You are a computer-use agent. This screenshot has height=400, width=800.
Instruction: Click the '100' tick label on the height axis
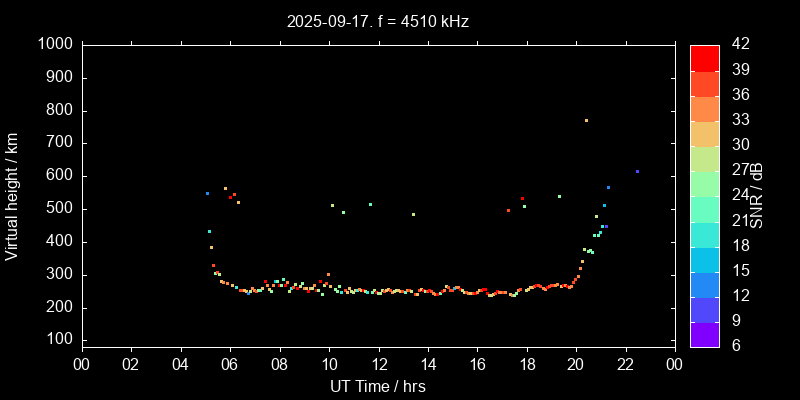[58, 341]
